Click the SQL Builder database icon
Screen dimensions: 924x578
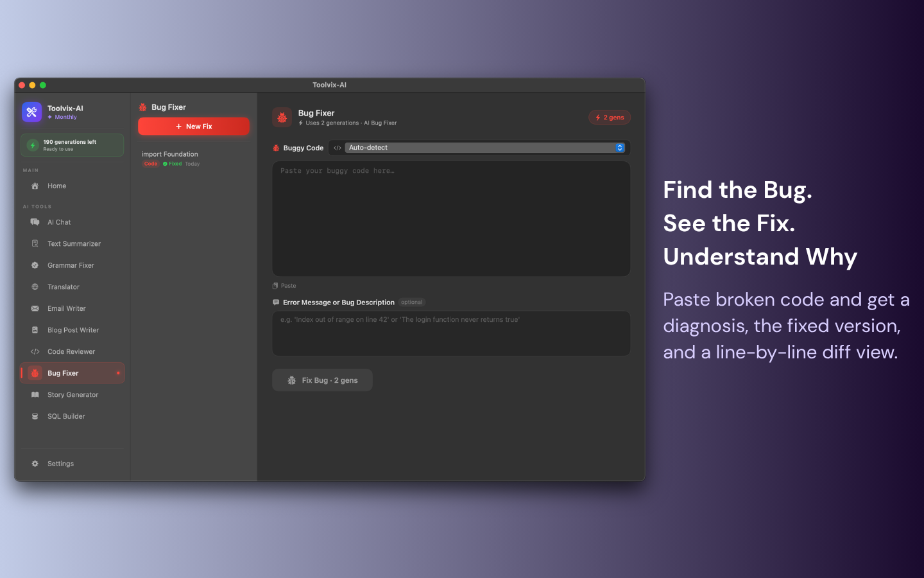pos(35,417)
